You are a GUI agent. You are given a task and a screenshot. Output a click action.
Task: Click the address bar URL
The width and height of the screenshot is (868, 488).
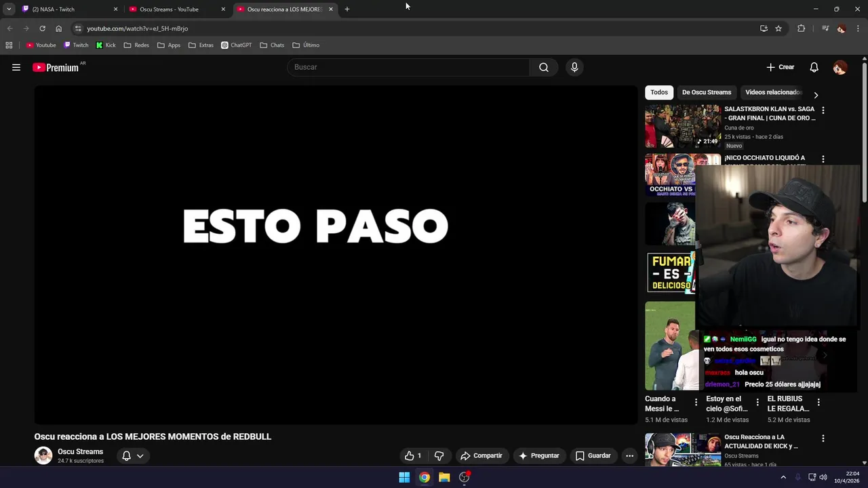pos(138,28)
